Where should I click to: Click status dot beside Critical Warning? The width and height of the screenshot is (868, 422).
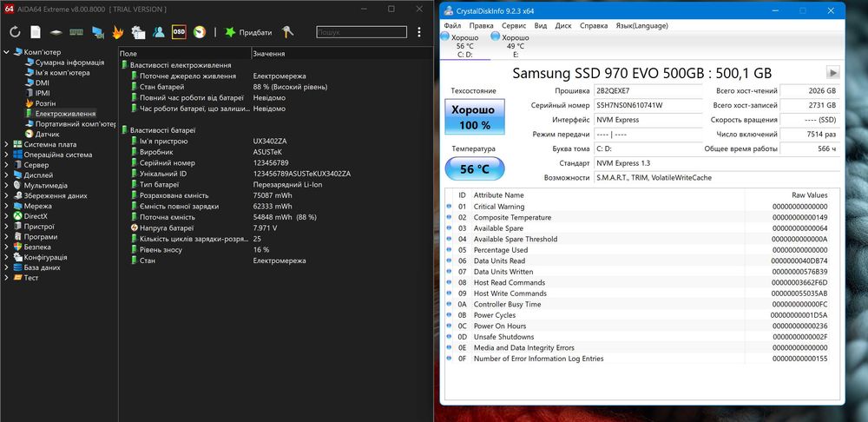tap(450, 207)
